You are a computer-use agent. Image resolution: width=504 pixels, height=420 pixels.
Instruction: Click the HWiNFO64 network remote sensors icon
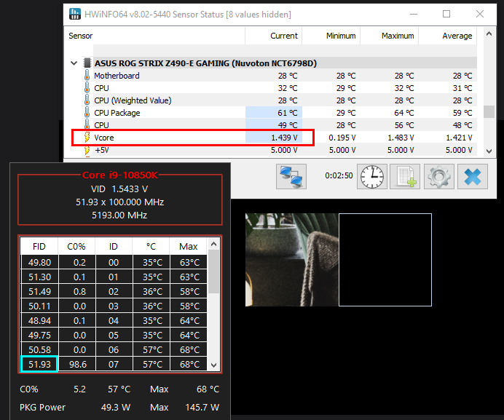click(x=291, y=176)
